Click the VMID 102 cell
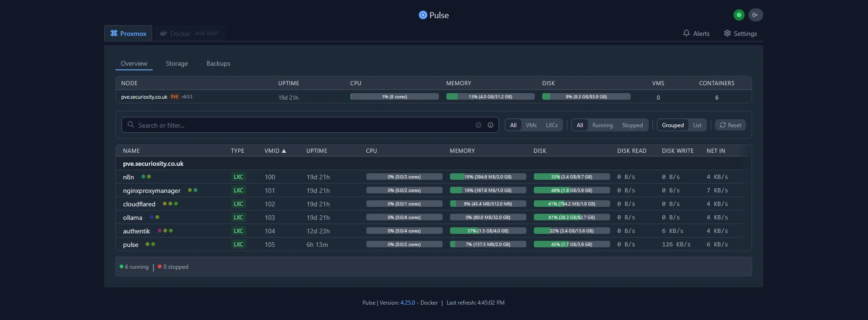868x320 pixels. tap(269, 204)
